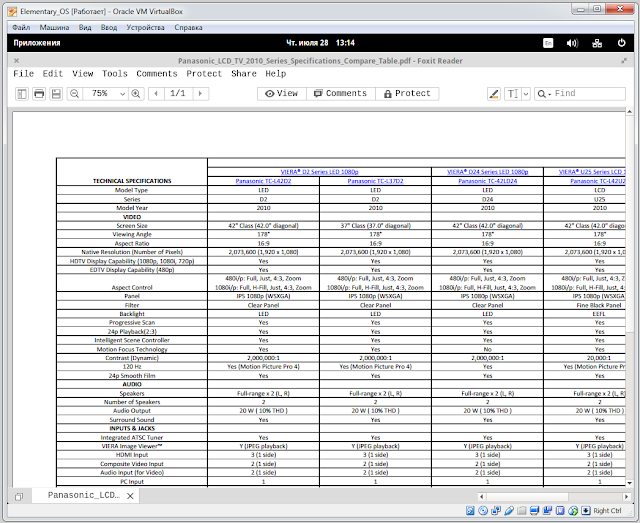Click vertical scrollbar down arrow
Screen dimensions: 640x523
click(629, 483)
